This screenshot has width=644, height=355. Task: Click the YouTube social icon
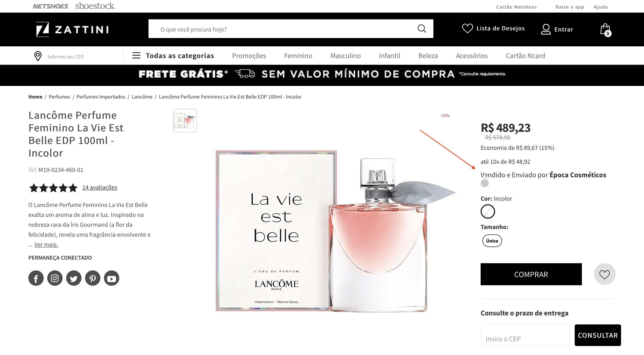coord(112,278)
